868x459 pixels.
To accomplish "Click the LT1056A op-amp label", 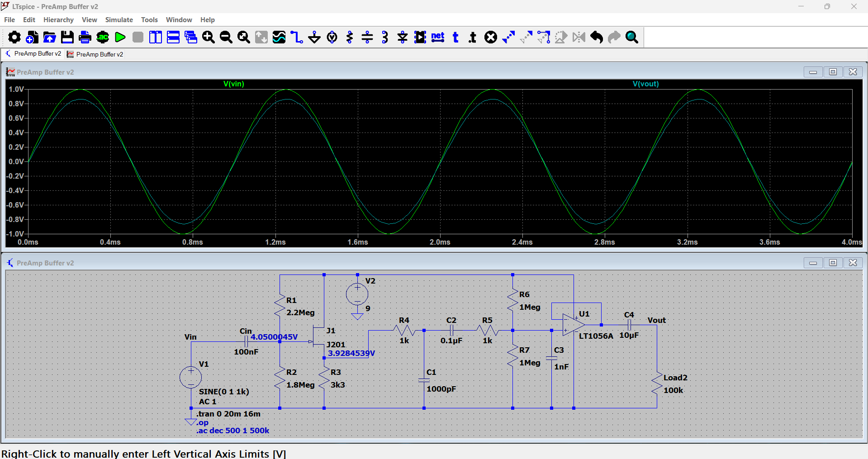I will 596,336.
